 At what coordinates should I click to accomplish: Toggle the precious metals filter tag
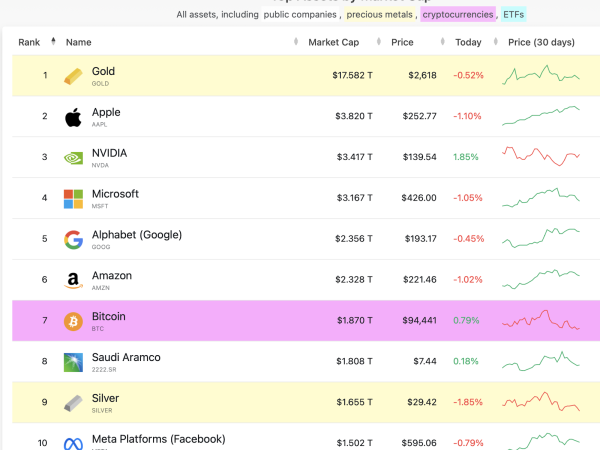pos(380,15)
